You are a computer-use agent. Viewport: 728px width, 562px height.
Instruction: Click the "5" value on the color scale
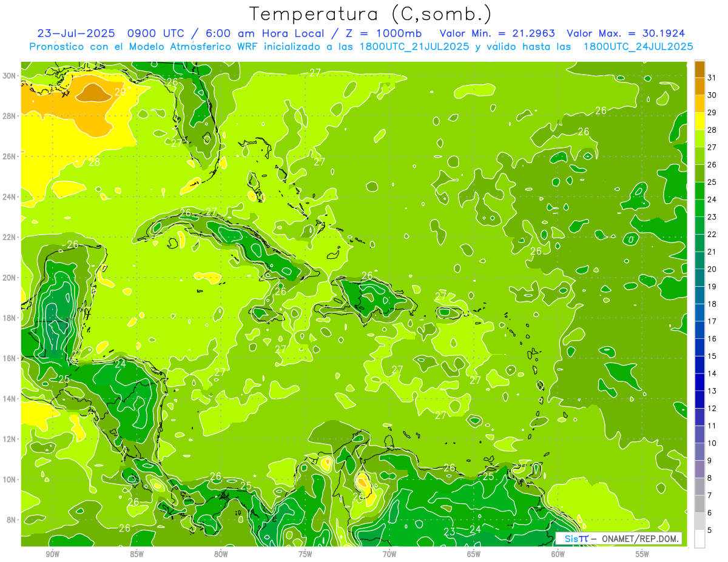click(710, 530)
